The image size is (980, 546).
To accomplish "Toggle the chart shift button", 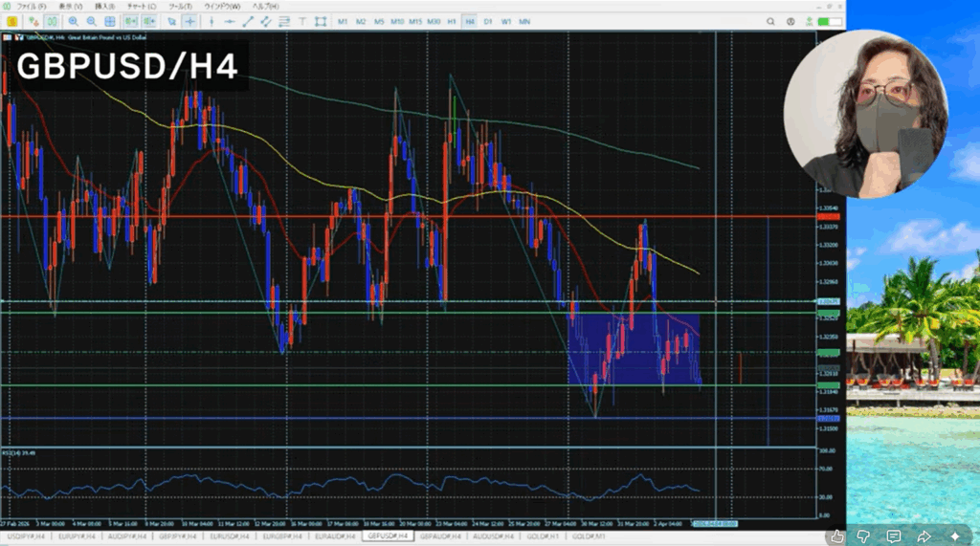I will [x=149, y=20].
